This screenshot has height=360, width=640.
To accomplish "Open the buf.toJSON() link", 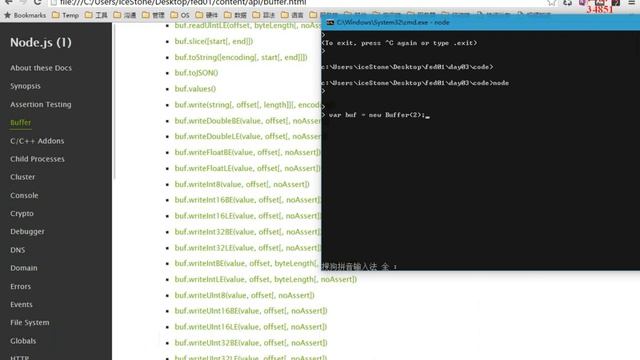I will click(x=196, y=73).
